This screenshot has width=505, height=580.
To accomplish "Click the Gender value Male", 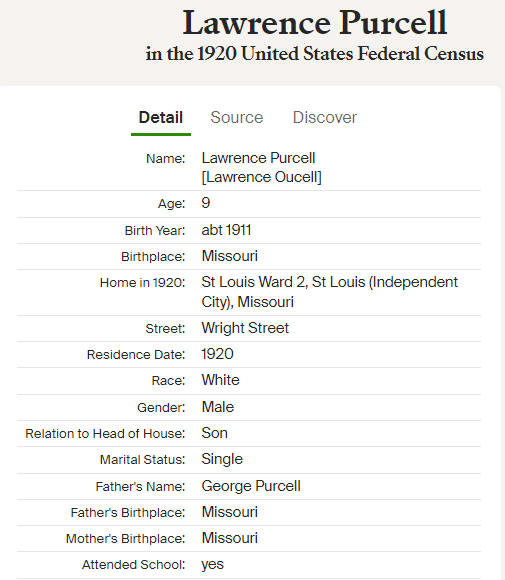I will tap(218, 407).
